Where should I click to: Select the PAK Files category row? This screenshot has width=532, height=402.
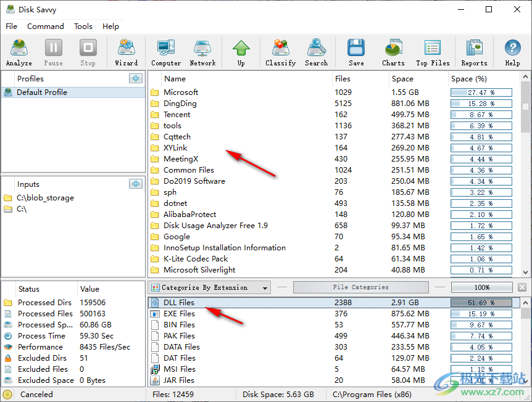point(334,336)
